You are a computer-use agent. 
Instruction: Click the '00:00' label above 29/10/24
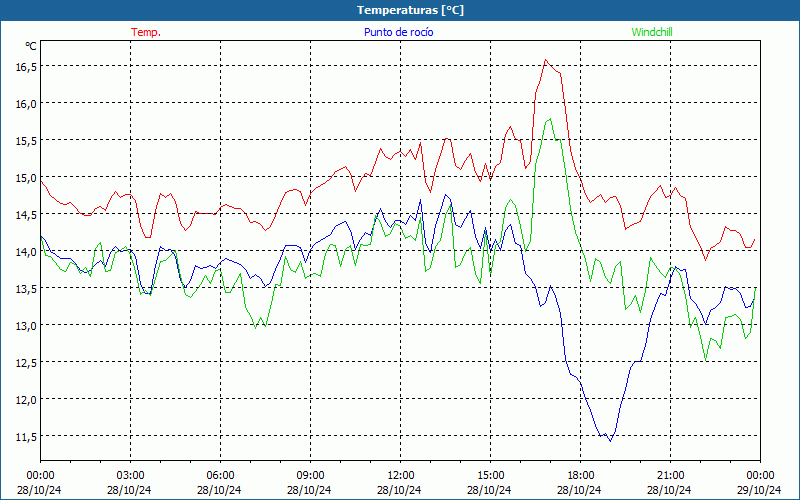tap(760, 476)
